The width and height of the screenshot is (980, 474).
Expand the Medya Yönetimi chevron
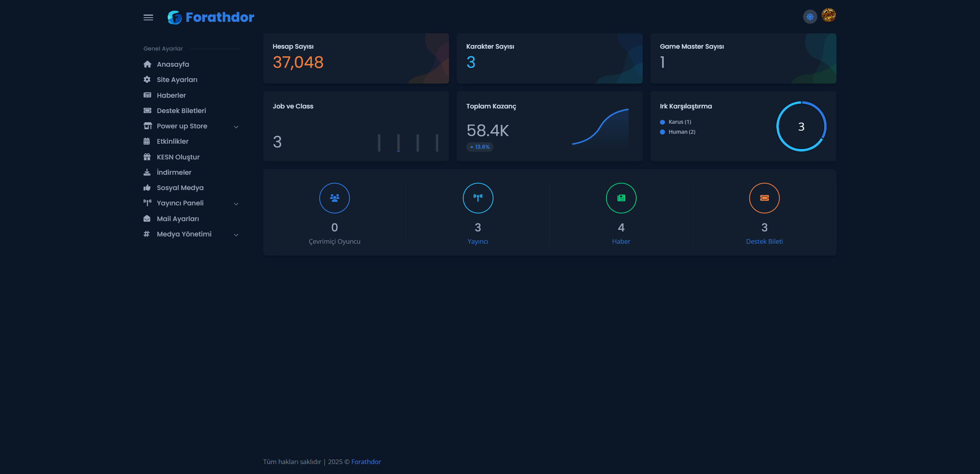click(x=236, y=235)
